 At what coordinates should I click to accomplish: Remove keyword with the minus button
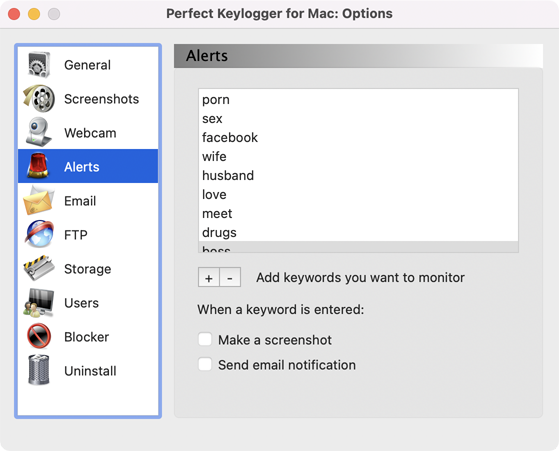pyautogui.click(x=230, y=277)
